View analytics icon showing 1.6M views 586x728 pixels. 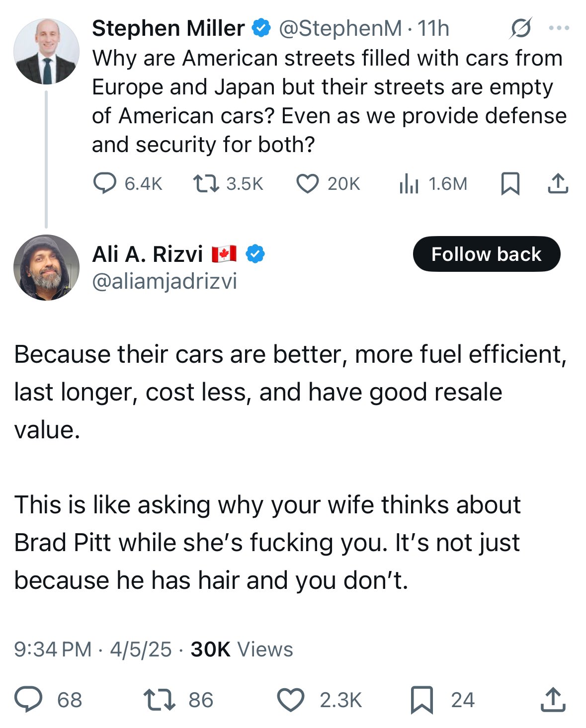[x=409, y=184]
